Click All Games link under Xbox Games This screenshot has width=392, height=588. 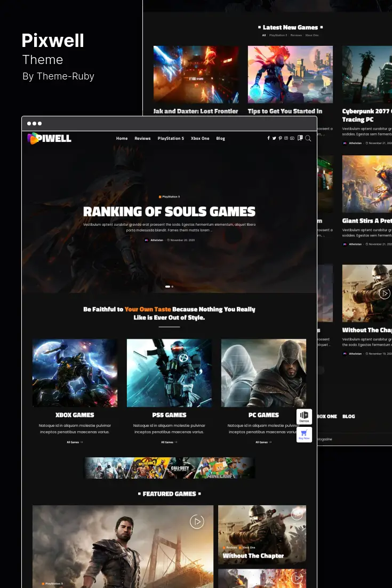[75, 442]
